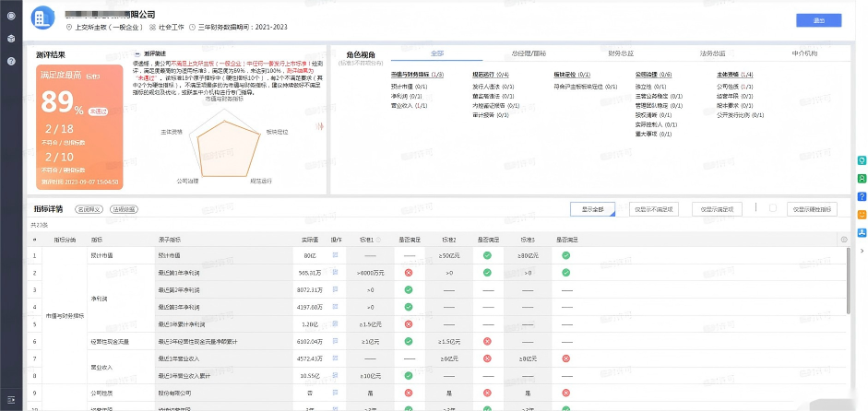Click the blue button at top right
Viewport: 868px width, 411px height.
(x=818, y=19)
